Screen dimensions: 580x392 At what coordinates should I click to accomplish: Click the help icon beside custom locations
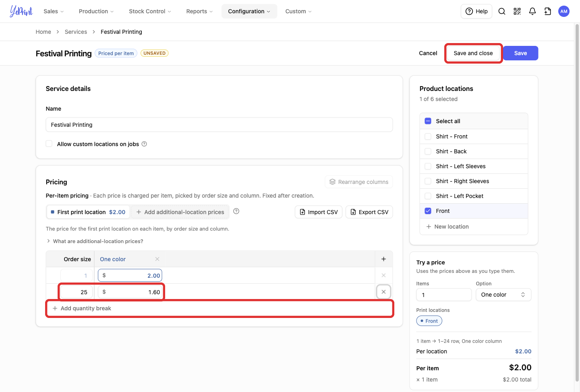144,144
